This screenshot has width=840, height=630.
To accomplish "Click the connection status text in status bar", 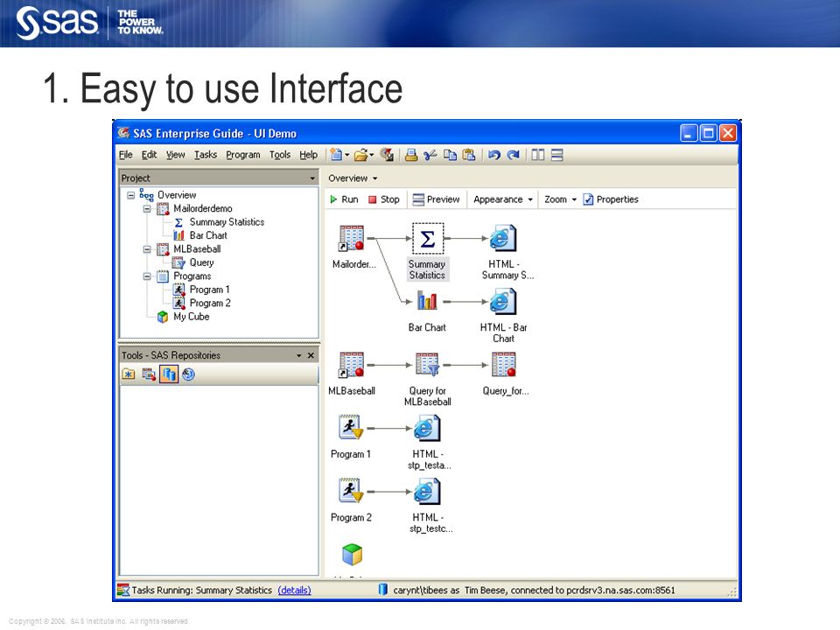I will pyautogui.click(x=534, y=590).
